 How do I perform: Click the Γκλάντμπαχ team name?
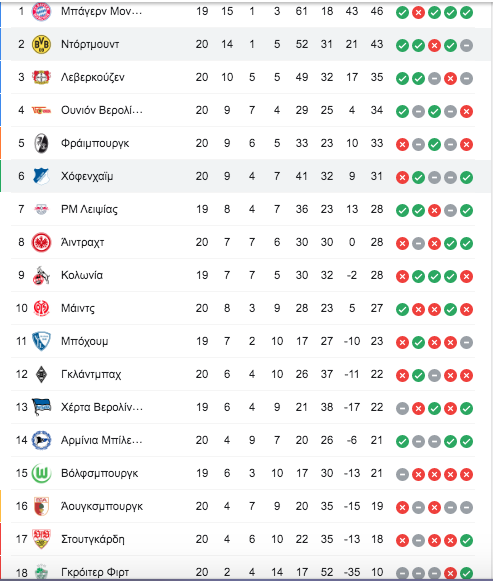pos(91,374)
